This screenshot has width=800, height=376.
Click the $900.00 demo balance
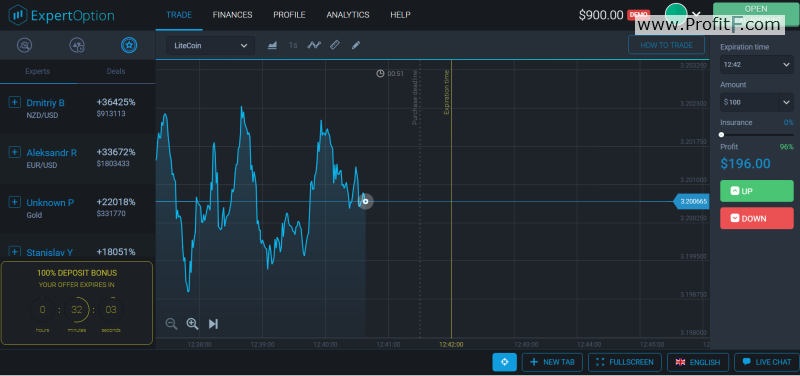[601, 15]
